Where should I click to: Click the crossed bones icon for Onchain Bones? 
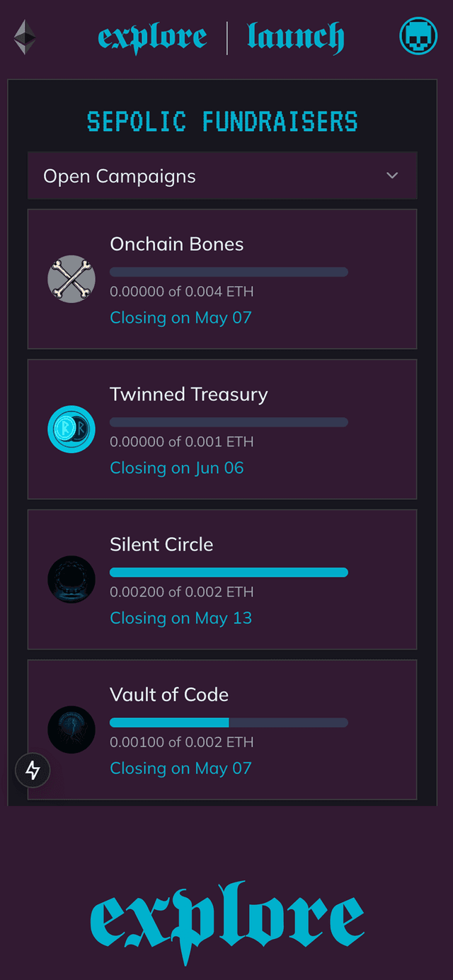pyautogui.click(x=71, y=279)
